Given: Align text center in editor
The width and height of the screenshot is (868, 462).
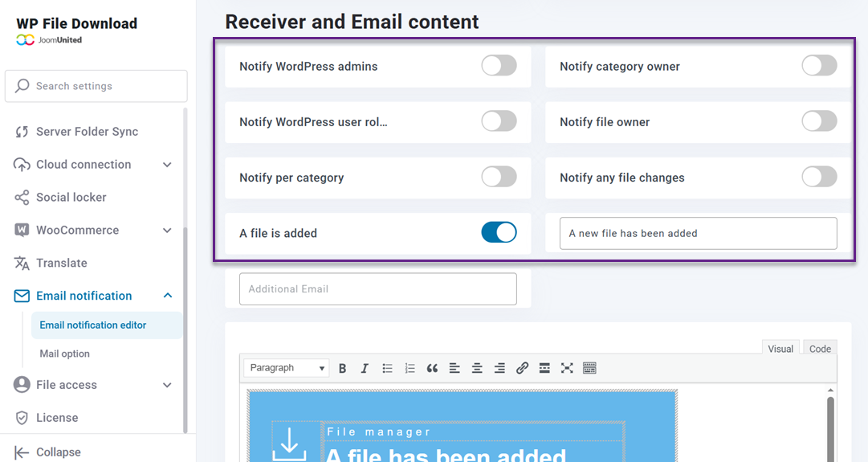Looking at the screenshot, I should click(477, 368).
